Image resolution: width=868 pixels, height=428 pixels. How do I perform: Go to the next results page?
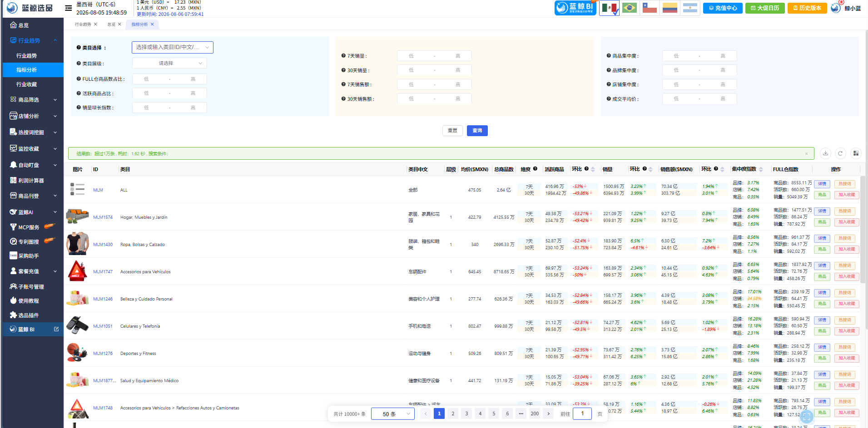549,413
